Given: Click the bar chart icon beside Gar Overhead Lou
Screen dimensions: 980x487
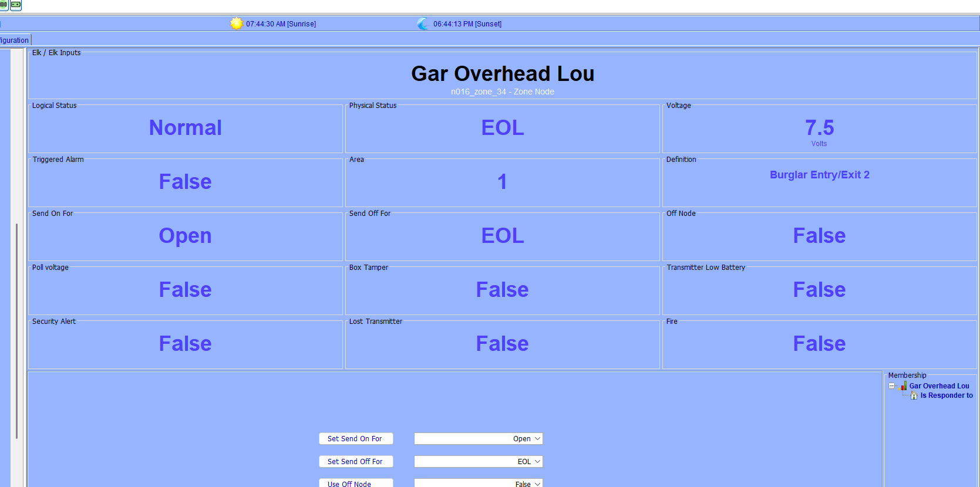Looking at the screenshot, I should [x=902, y=386].
